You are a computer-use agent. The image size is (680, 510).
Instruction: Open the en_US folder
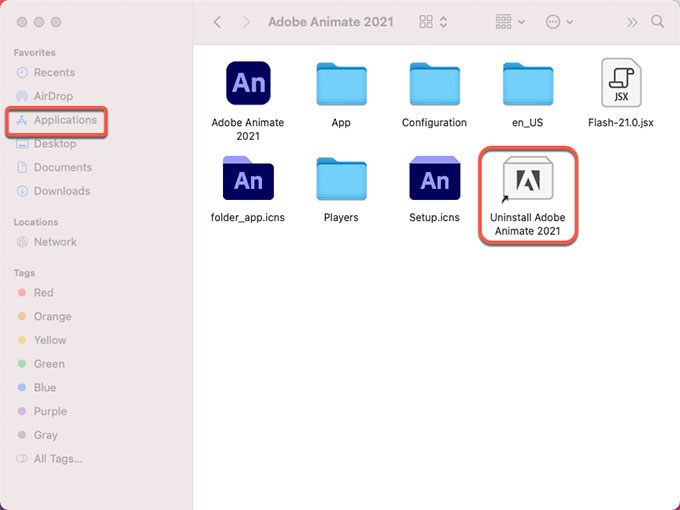(x=528, y=84)
